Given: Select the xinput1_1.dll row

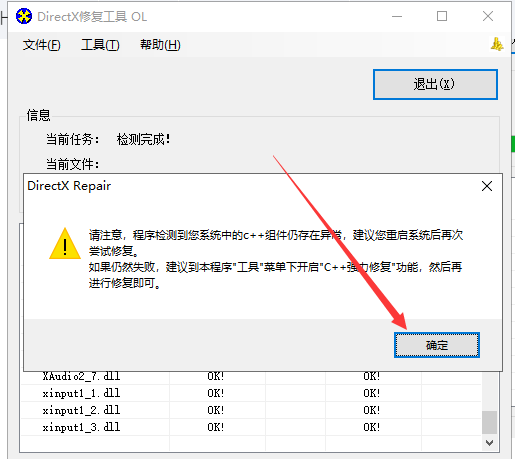Looking at the screenshot, I should [251, 393].
